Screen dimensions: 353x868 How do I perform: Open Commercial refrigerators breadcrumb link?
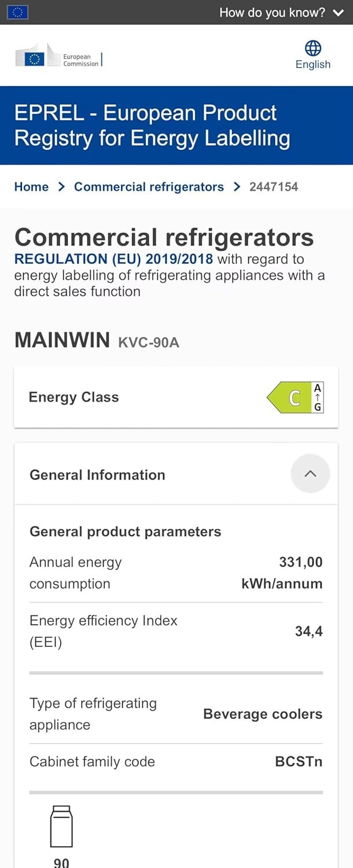tap(149, 187)
